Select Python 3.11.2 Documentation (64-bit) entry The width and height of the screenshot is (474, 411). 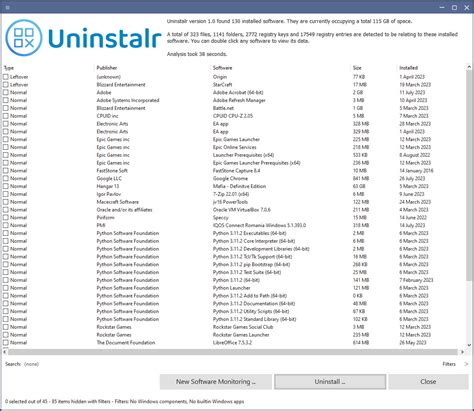pos(254,304)
